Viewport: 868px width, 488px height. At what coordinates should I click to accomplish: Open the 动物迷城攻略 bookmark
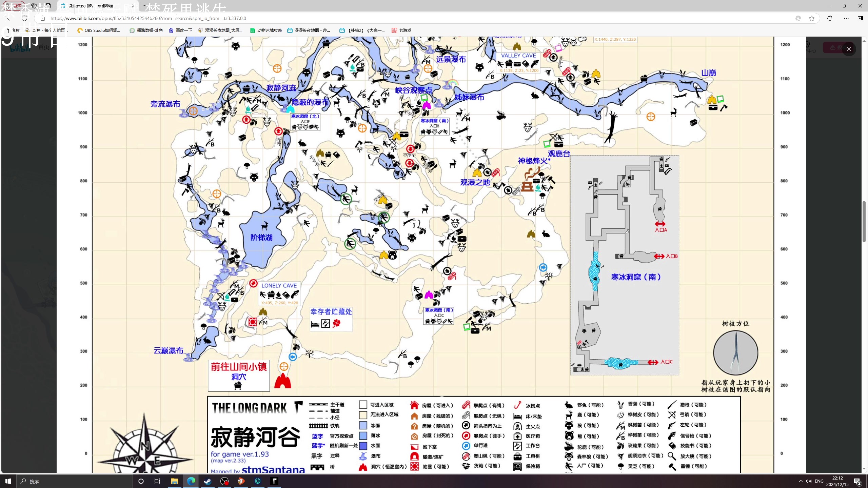pos(266,30)
